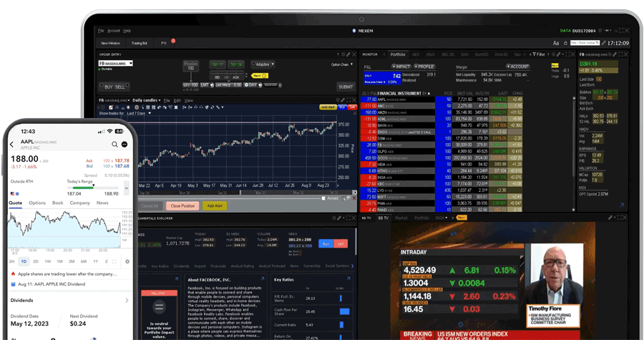This screenshot has height=340, width=644.
Task: Click the blue Buy button in Fundamentals Explorer
Action: click(x=326, y=243)
